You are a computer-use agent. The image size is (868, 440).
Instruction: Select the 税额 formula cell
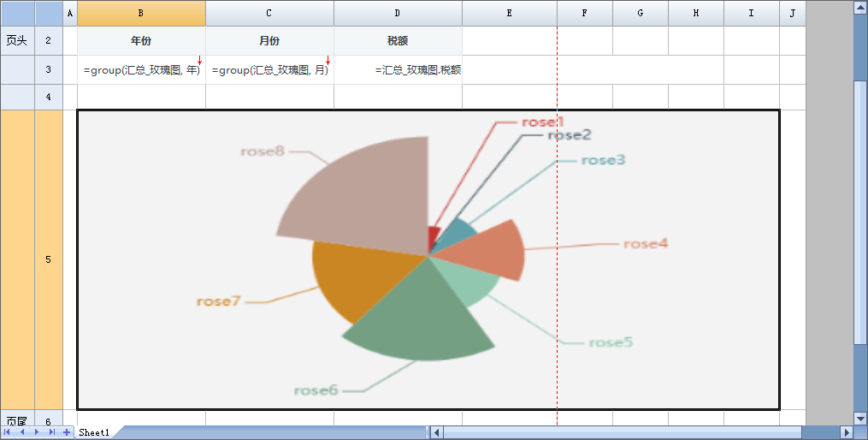point(398,70)
